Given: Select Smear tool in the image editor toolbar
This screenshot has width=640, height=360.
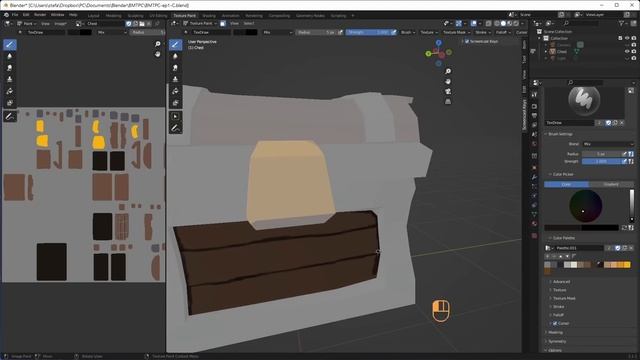Looking at the screenshot, I should [10, 68].
